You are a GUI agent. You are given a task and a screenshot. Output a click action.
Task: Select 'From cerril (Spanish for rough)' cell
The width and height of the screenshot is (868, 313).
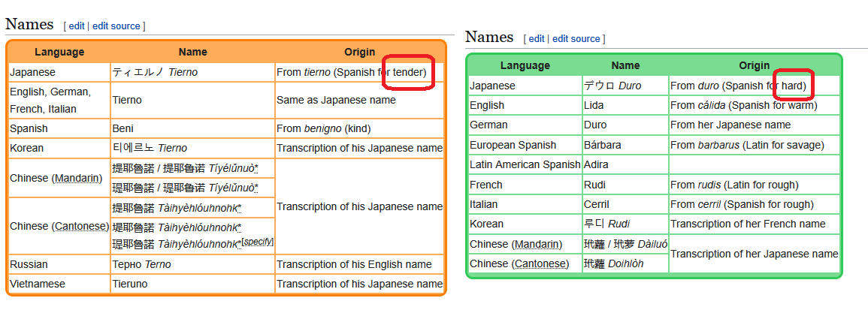point(754,205)
